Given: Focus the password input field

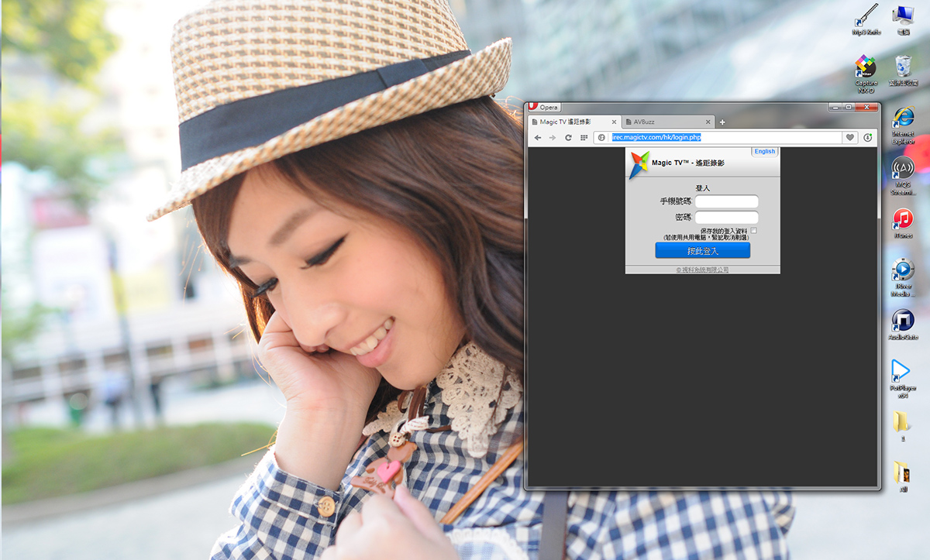Looking at the screenshot, I should [x=726, y=218].
